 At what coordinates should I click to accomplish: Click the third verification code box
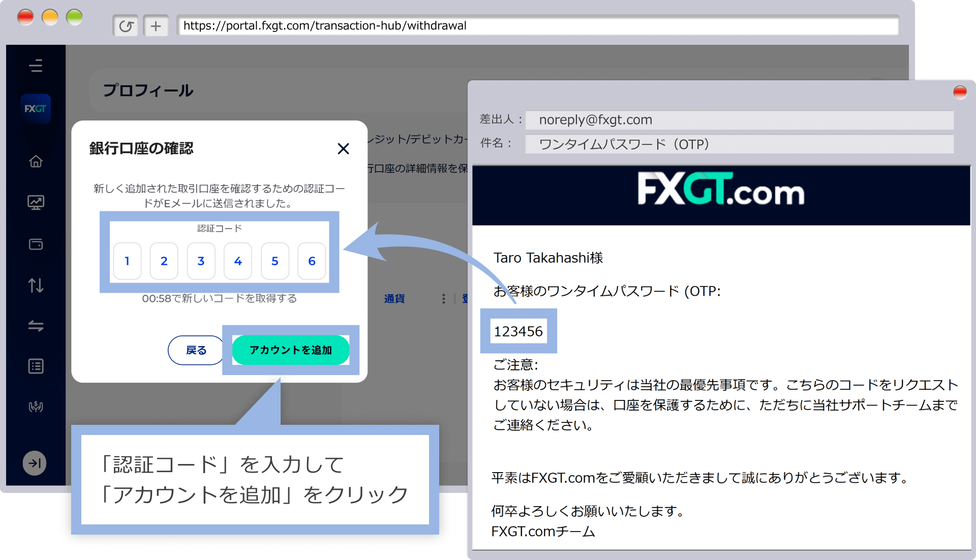(x=201, y=261)
